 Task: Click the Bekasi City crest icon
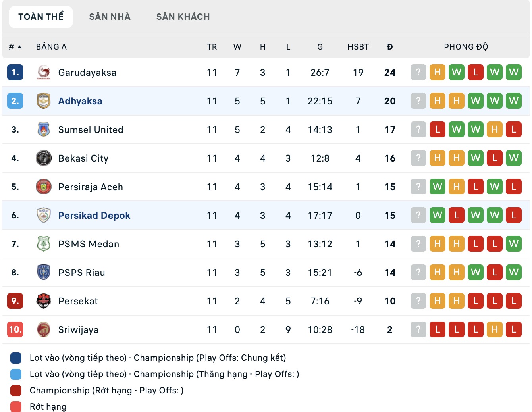pyautogui.click(x=43, y=158)
